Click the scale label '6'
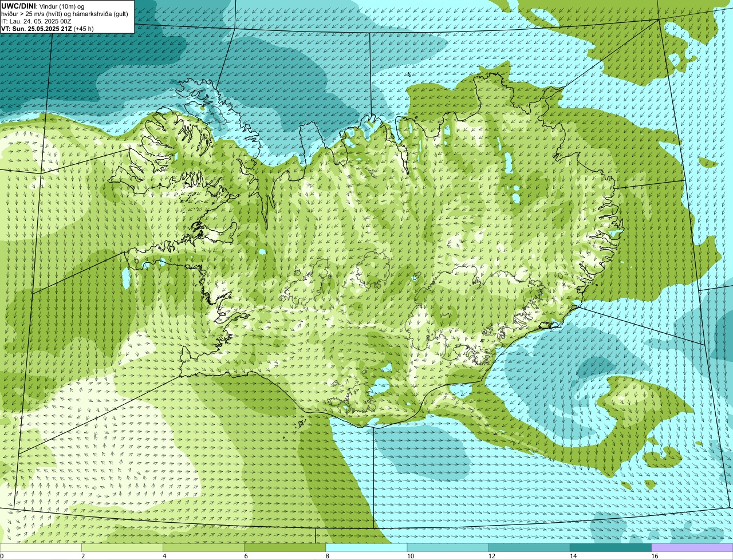The width and height of the screenshot is (733, 560). [246, 556]
